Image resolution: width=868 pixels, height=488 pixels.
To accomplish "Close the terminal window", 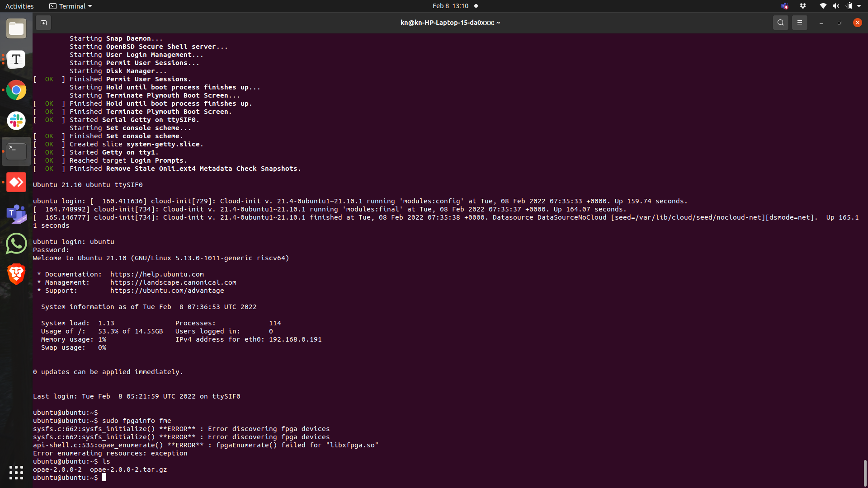I will click(x=858, y=23).
